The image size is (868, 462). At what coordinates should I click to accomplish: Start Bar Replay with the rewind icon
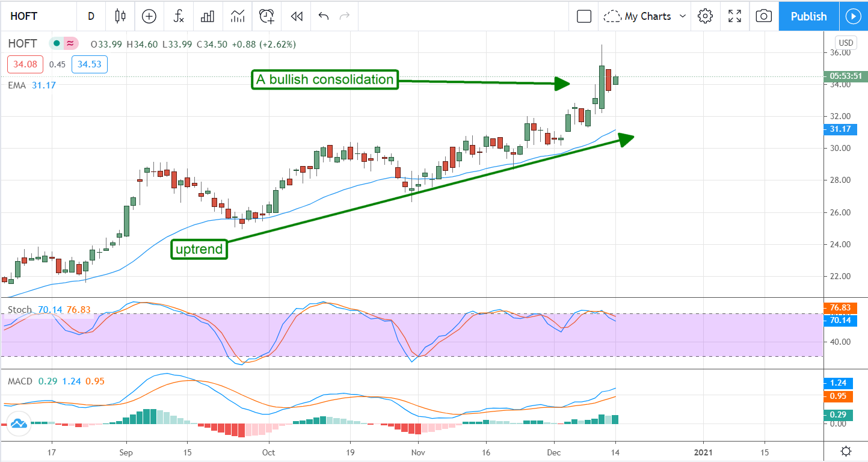coord(296,16)
